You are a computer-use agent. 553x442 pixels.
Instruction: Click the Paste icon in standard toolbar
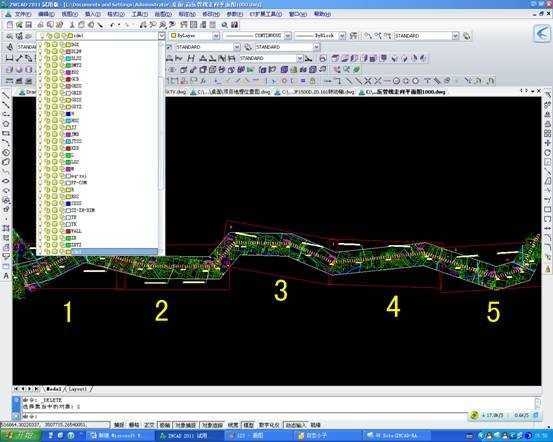coord(91,25)
